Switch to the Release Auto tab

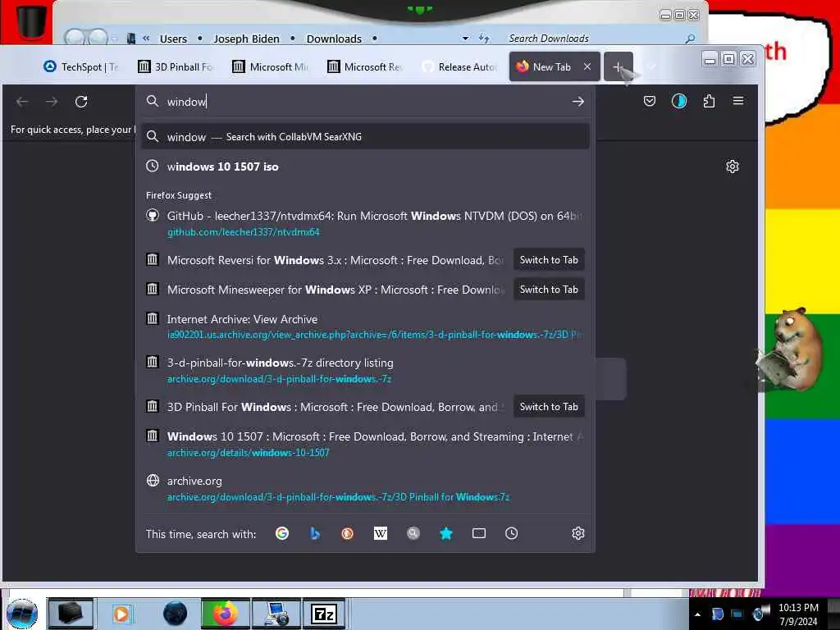[x=459, y=66]
